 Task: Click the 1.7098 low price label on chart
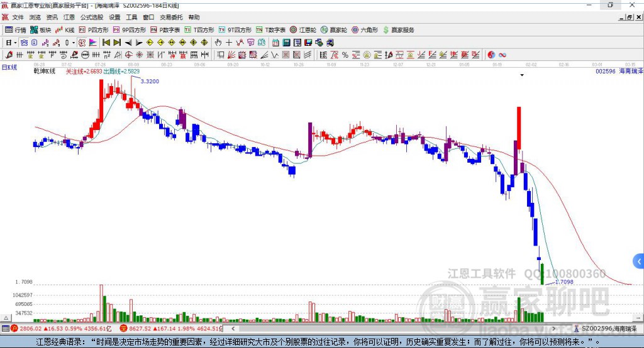click(x=564, y=282)
